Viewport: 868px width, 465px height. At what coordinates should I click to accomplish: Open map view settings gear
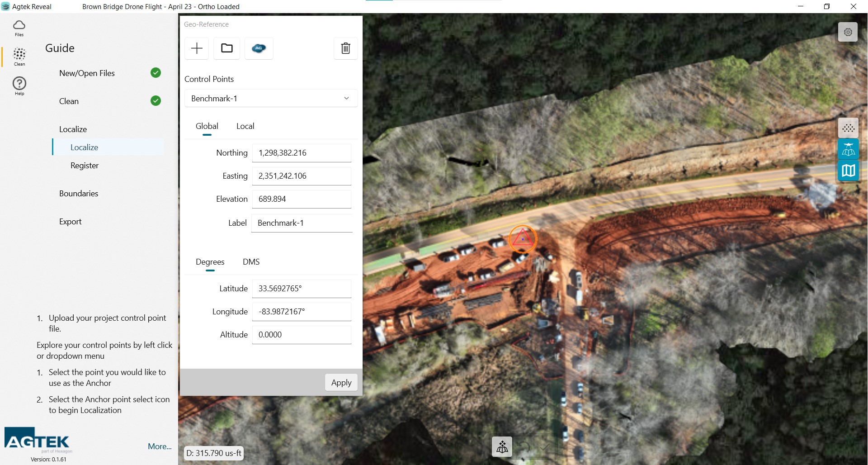tap(848, 32)
